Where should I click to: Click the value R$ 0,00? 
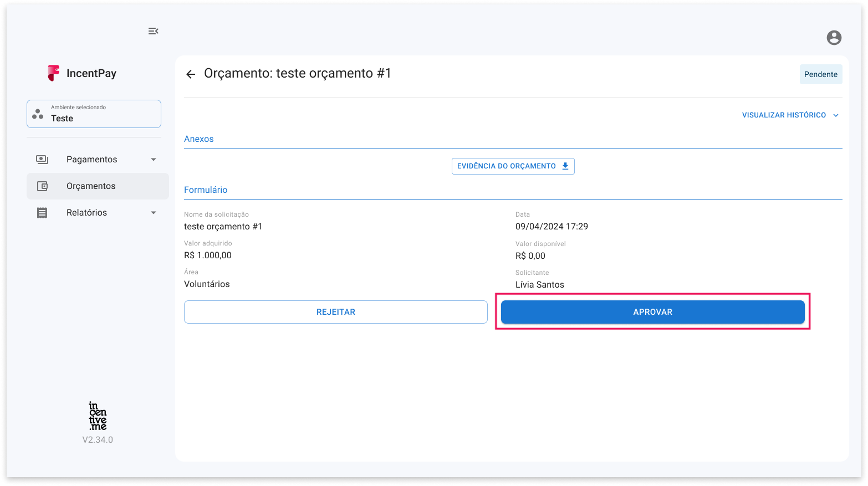(530, 256)
